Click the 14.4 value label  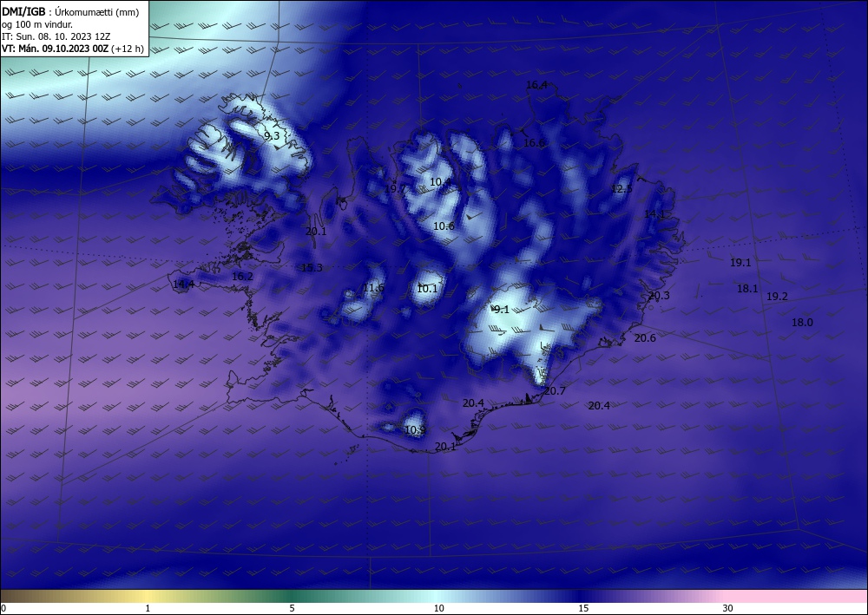point(183,285)
